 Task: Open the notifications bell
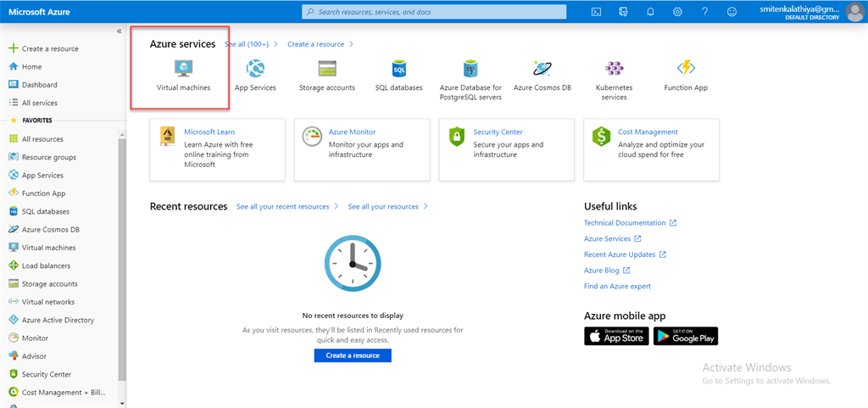[650, 12]
